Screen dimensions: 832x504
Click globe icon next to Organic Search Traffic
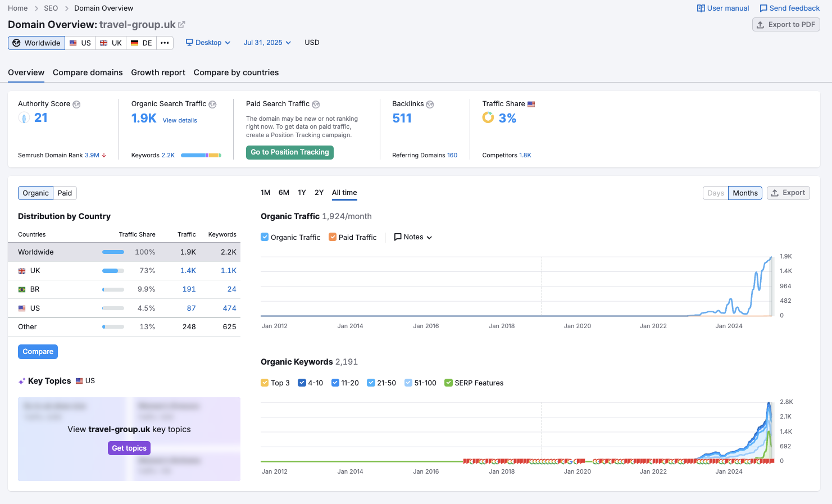click(212, 105)
